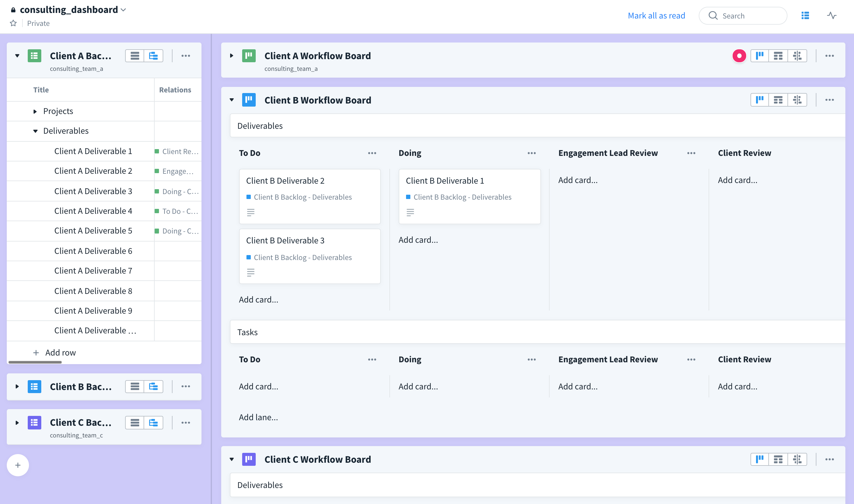854x504 pixels.
Task: Open the To Do column options menu
Action: (372, 153)
